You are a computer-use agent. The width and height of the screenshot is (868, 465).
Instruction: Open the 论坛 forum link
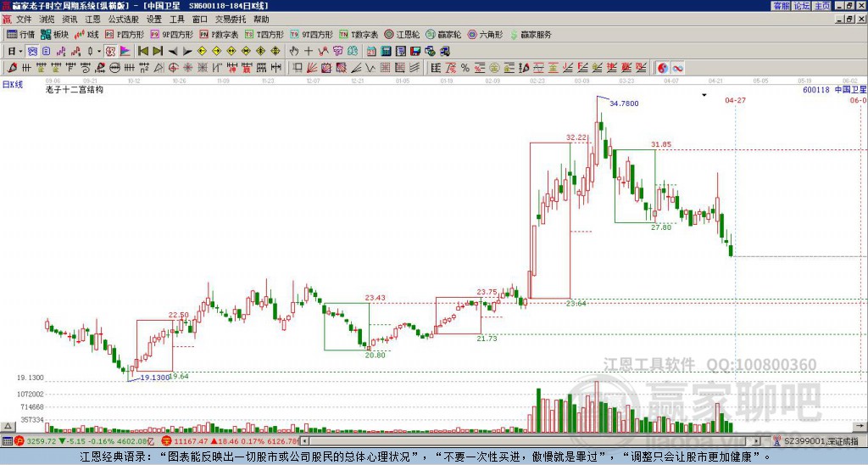801,6
